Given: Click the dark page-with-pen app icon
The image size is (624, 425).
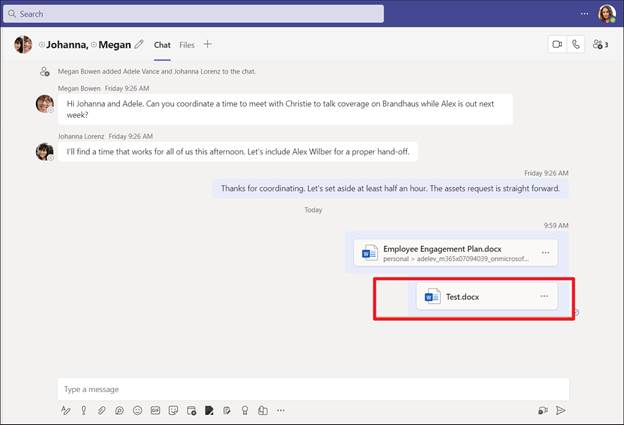Looking at the screenshot, I should click(209, 410).
